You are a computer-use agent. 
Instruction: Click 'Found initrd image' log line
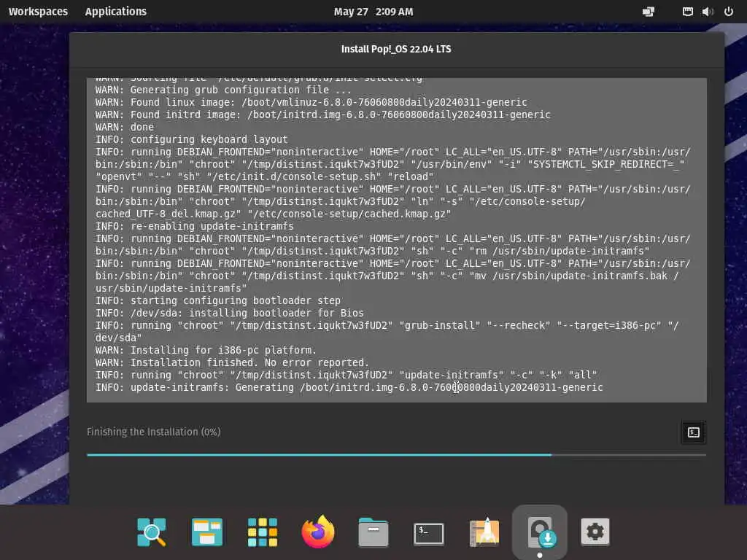(323, 114)
